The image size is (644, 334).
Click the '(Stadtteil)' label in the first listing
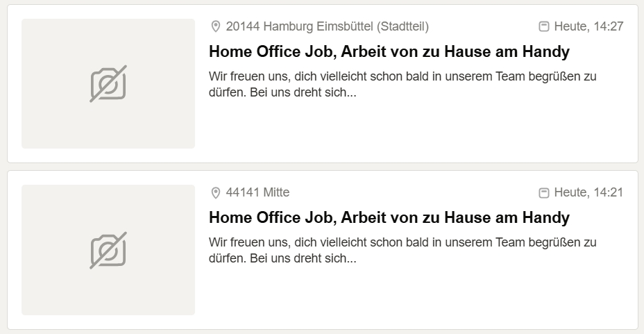(402, 26)
